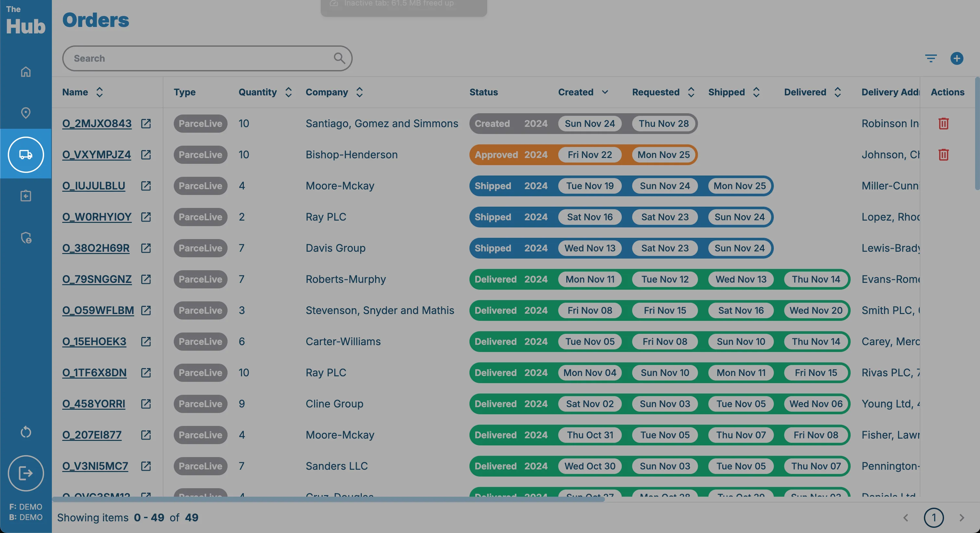
Task: Open O_O59WFLBM in new window icon
Action: [x=146, y=310]
